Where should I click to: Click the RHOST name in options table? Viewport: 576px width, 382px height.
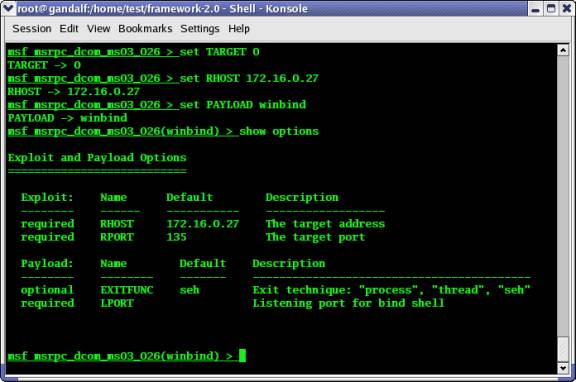(117, 224)
